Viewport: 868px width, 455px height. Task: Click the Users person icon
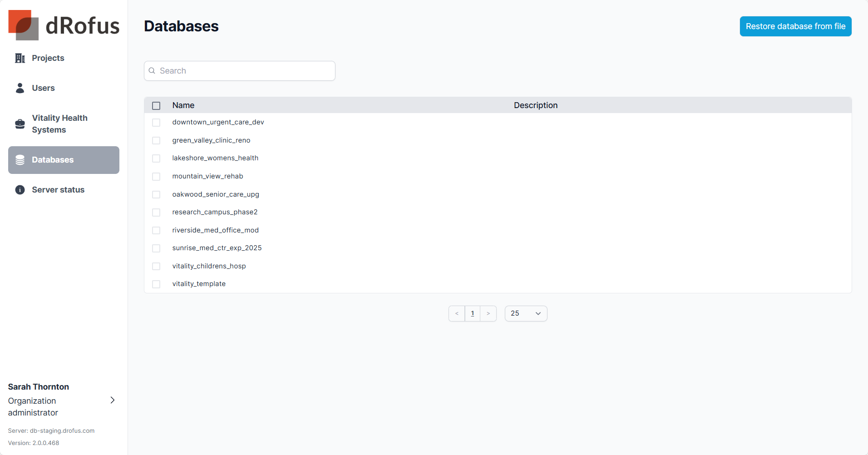click(20, 88)
